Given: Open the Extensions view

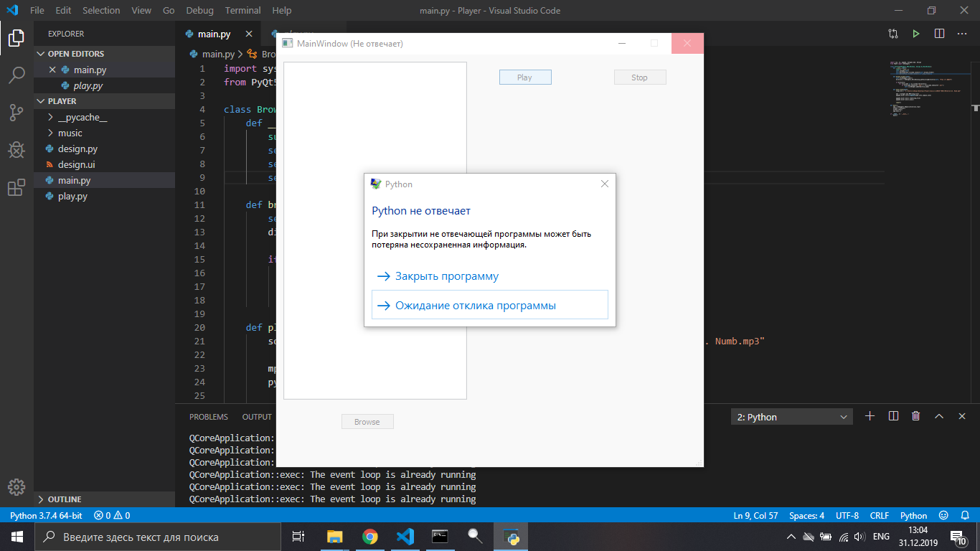Looking at the screenshot, I should coord(17,188).
